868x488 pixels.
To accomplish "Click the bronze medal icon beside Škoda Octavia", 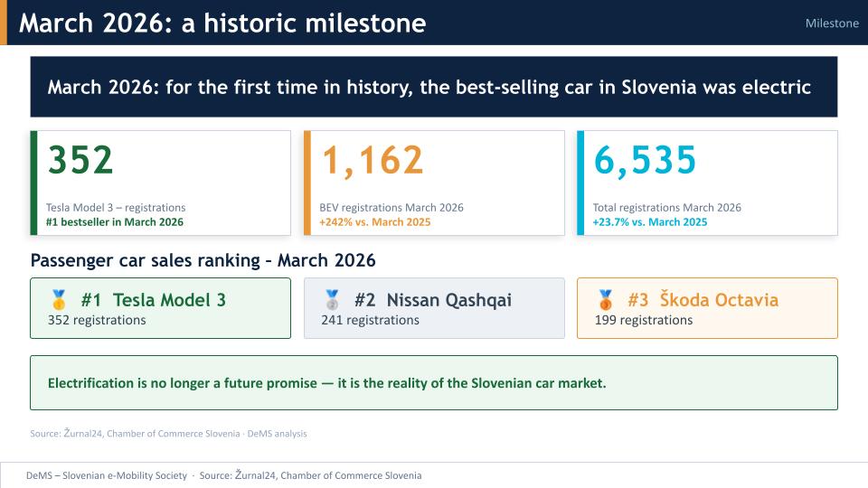I will (x=605, y=300).
